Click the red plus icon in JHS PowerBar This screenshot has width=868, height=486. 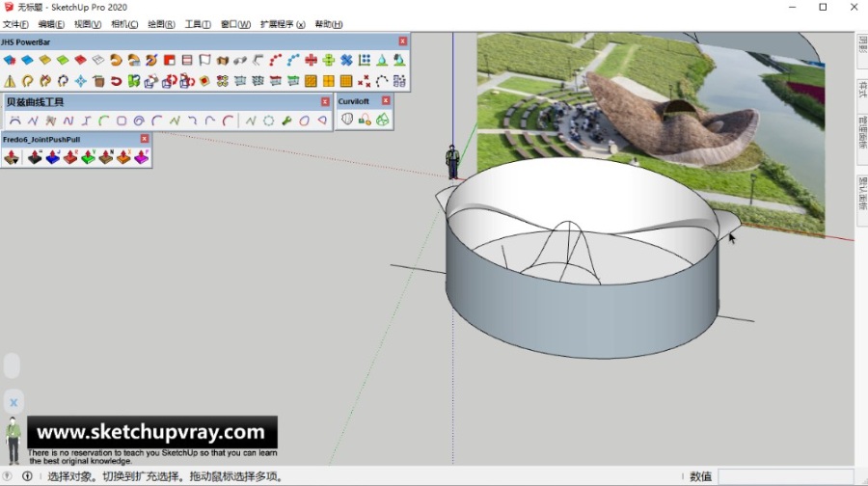tap(312, 60)
